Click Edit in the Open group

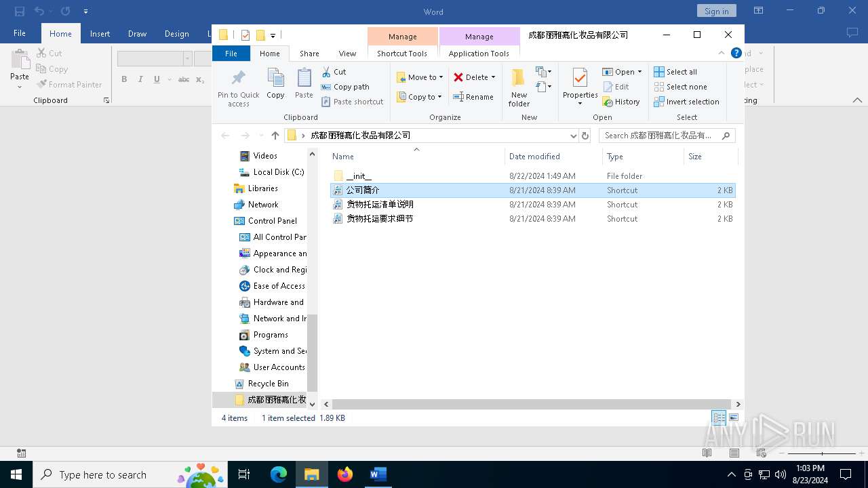[x=616, y=87]
